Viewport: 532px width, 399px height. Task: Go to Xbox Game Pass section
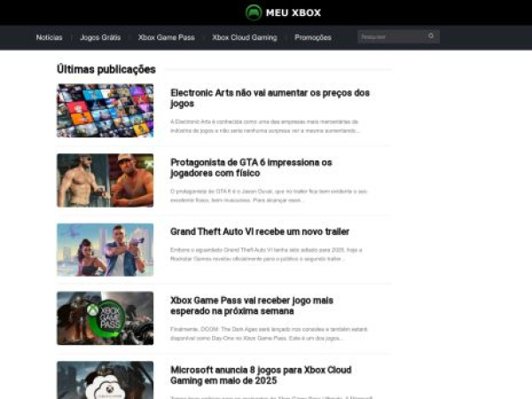tap(167, 37)
